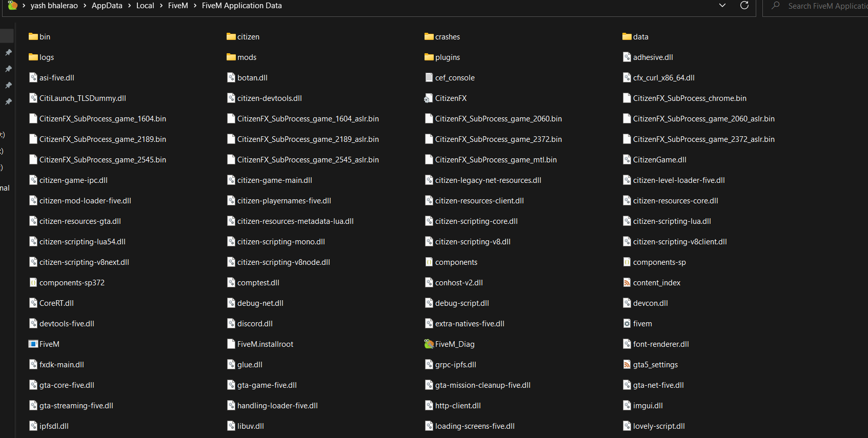The width and height of the screenshot is (868, 438).
Task: Select the discord.dll file icon
Action: pyautogui.click(x=231, y=323)
